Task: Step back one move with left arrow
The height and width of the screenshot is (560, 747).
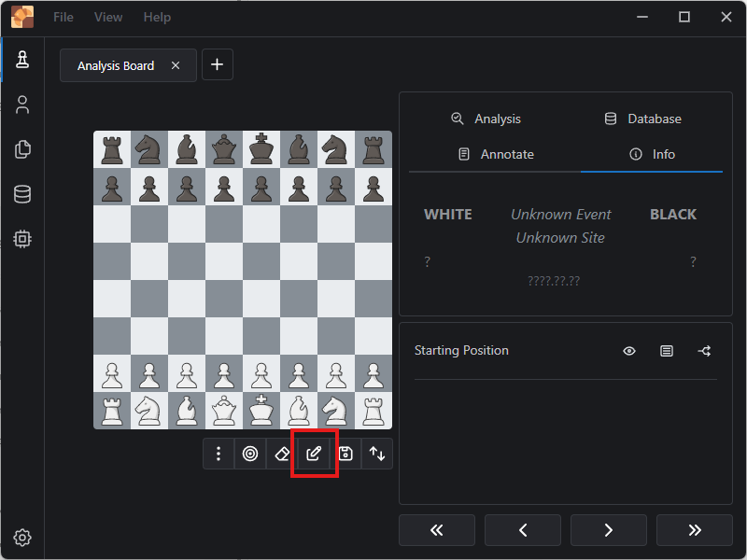Action: pos(523,530)
